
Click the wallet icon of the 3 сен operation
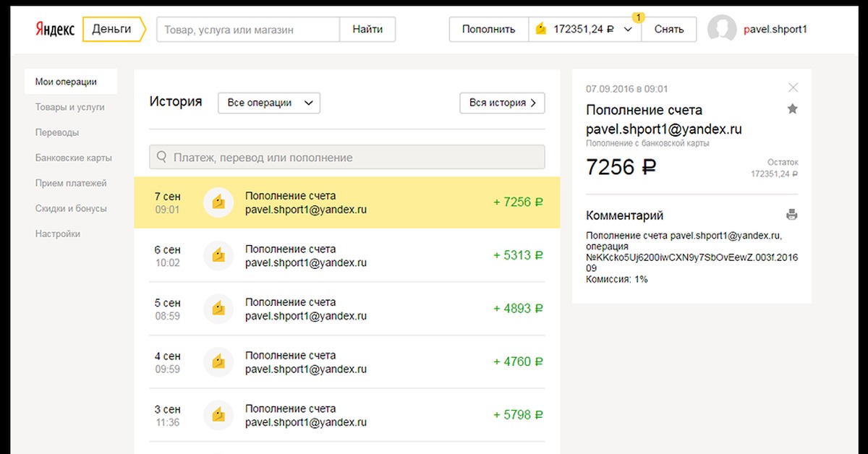pyautogui.click(x=218, y=415)
